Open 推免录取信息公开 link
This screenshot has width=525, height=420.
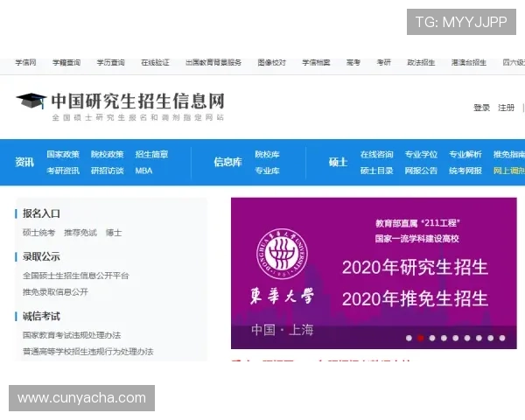[55, 292]
